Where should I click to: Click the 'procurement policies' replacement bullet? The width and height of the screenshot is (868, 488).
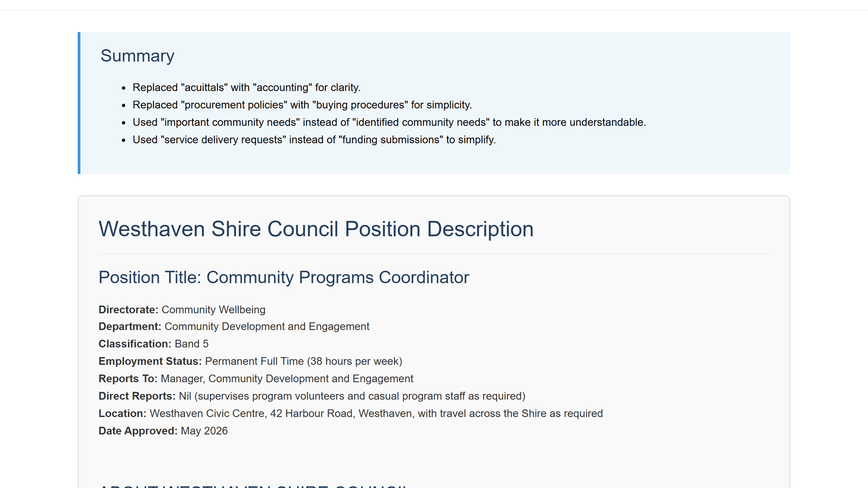click(302, 105)
